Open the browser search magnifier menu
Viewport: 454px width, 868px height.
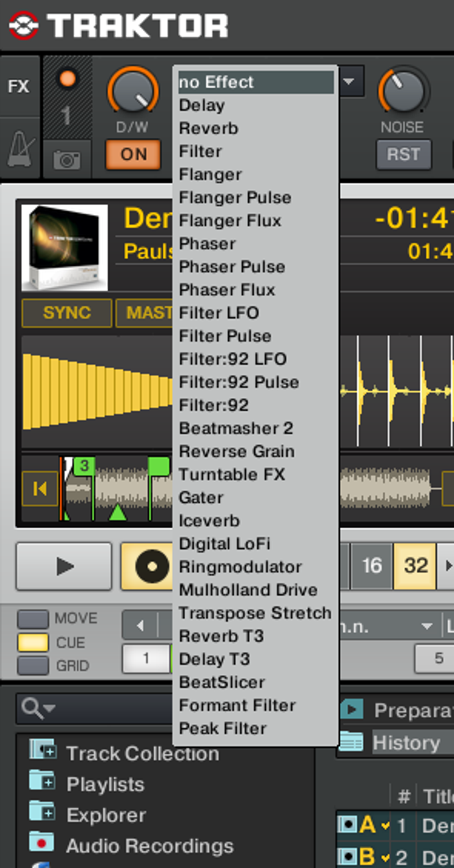tap(37, 708)
